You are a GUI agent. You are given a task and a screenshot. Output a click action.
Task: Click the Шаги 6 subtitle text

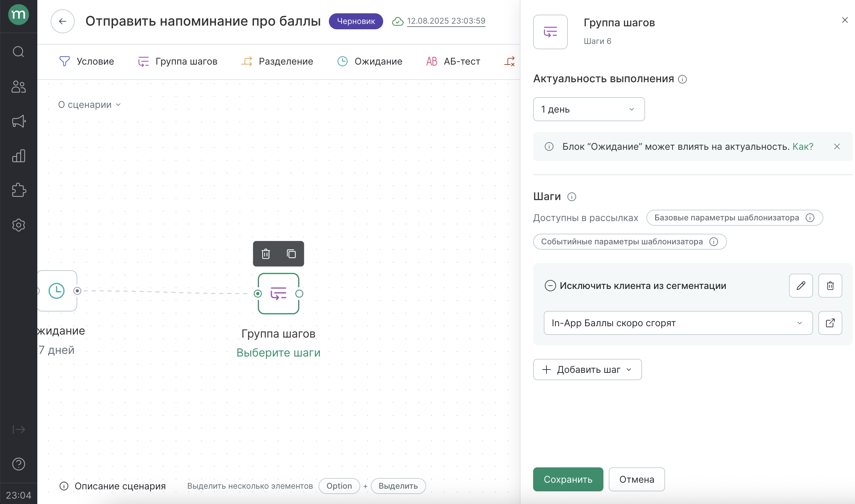(597, 41)
